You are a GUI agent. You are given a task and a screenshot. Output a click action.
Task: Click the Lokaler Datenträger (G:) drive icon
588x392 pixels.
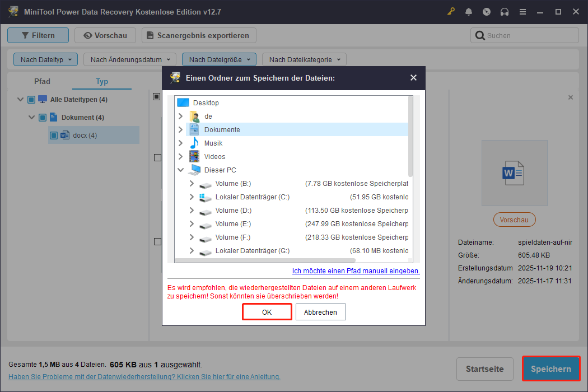click(205, 252)
